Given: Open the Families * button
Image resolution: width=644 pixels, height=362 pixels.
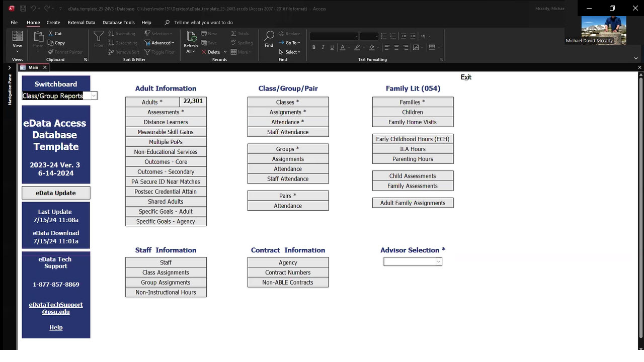Looking at the screenshot, I should (413, 102).
